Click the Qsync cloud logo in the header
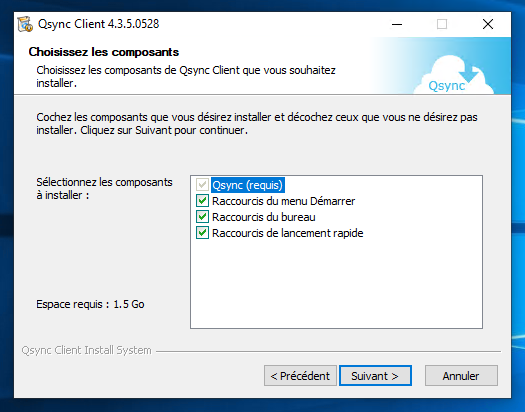The height and width of the screenshot is (412, 525). [453, 75]
